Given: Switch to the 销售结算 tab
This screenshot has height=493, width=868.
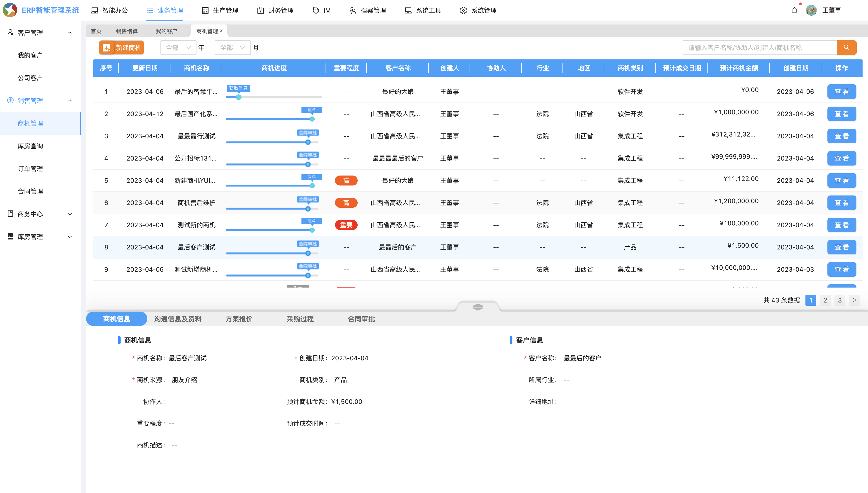Looking at the screenshot, I should (x=127, y=31).
